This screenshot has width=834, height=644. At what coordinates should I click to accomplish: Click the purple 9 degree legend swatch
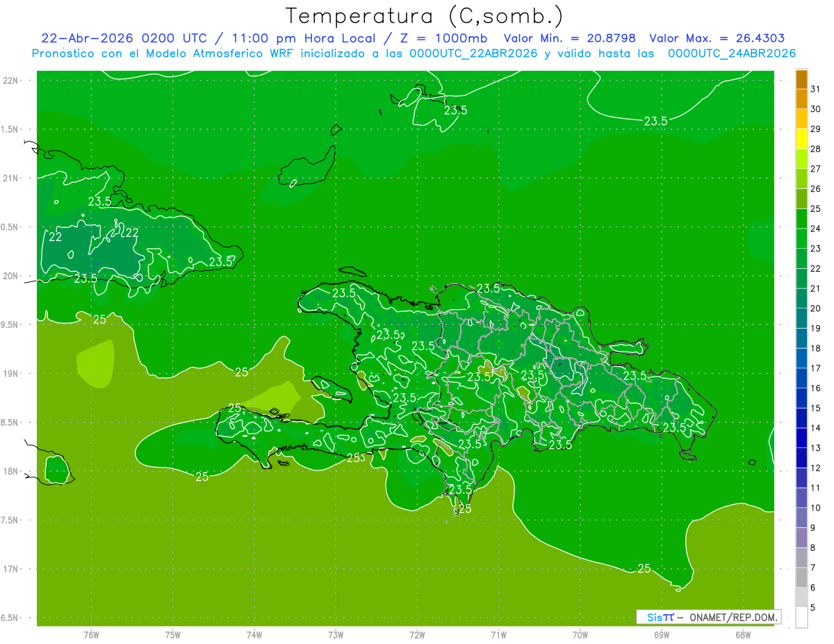(801, 538)
